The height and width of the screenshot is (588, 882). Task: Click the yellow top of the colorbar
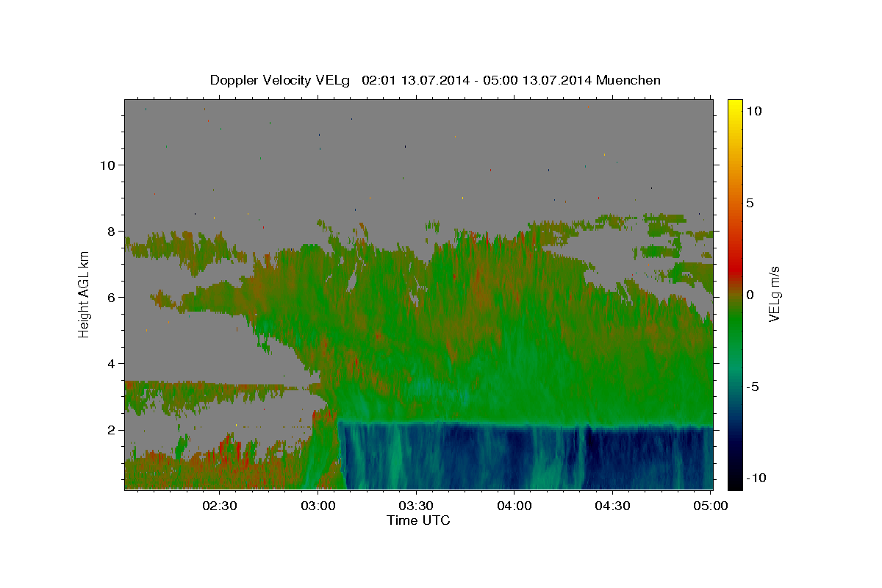pyautogui.click(x=735, y=107)
